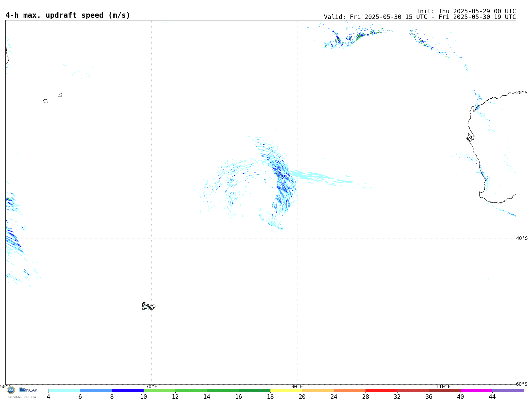
Task: Click the 20°S latitude label
Action: [x=522, y=93]
